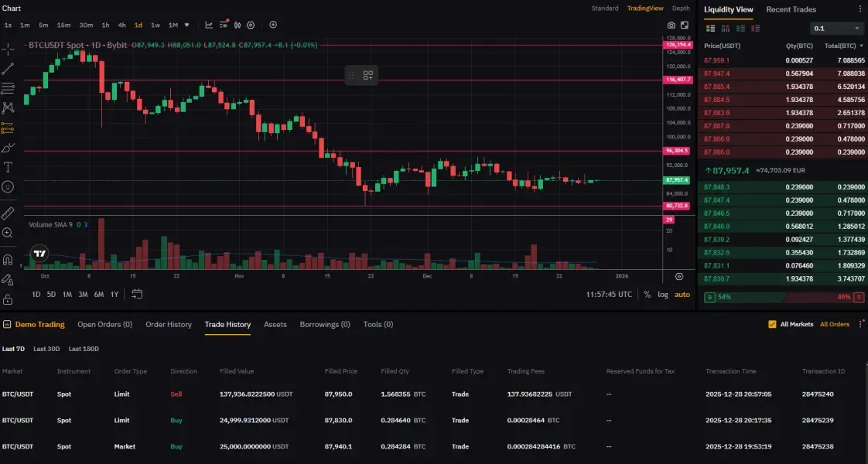Switch to the Standard chart view
This screenshot has width=868, height=464.
(605, 9)
